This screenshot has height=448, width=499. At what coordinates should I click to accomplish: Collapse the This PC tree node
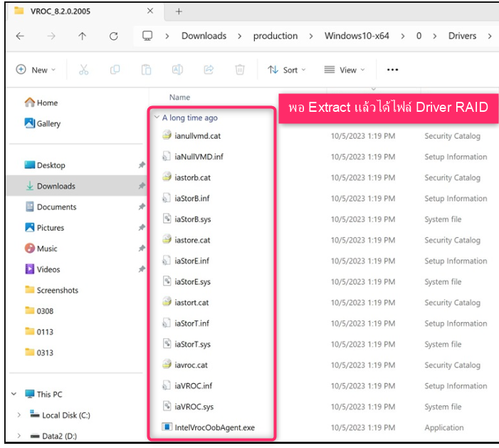coord(14,394)
